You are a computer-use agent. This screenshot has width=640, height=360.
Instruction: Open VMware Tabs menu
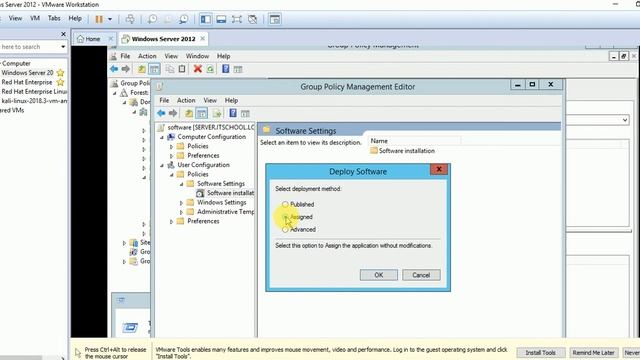pyautogui.click(x=54, y=18)
